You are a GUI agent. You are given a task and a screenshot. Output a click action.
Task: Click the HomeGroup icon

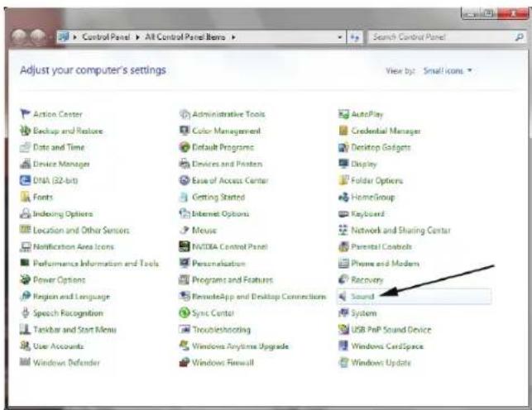(343, 197)
